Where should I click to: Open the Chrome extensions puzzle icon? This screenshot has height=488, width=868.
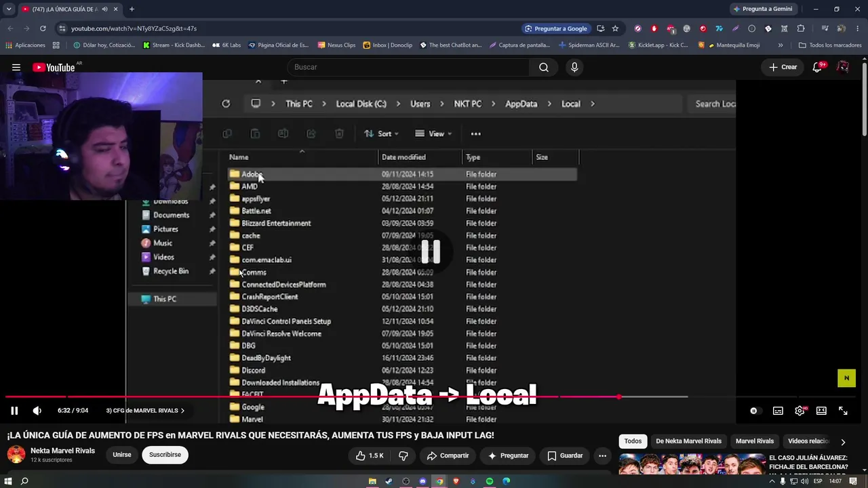click(801, 28)
